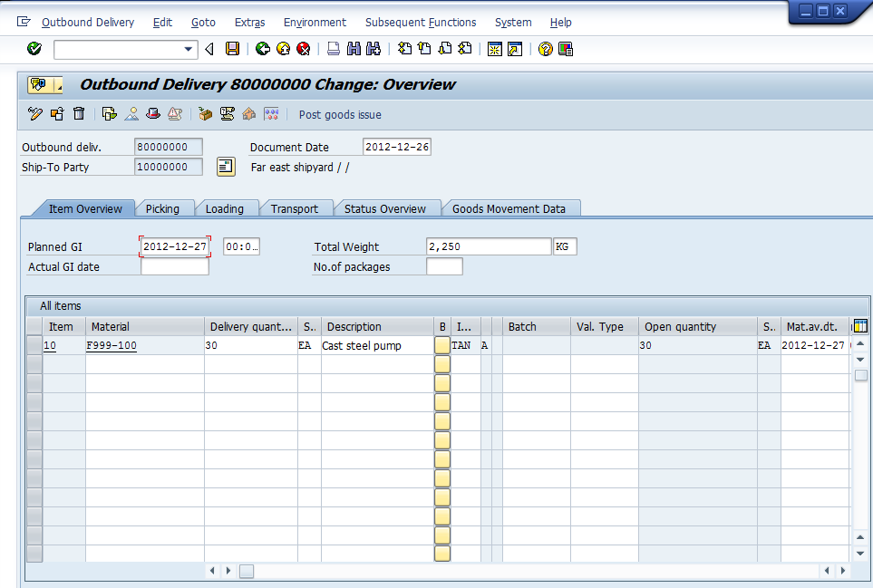This screenshot has width=873, height=588.
Task: Open the header details hat icon
Action: (x=154, y=114)
